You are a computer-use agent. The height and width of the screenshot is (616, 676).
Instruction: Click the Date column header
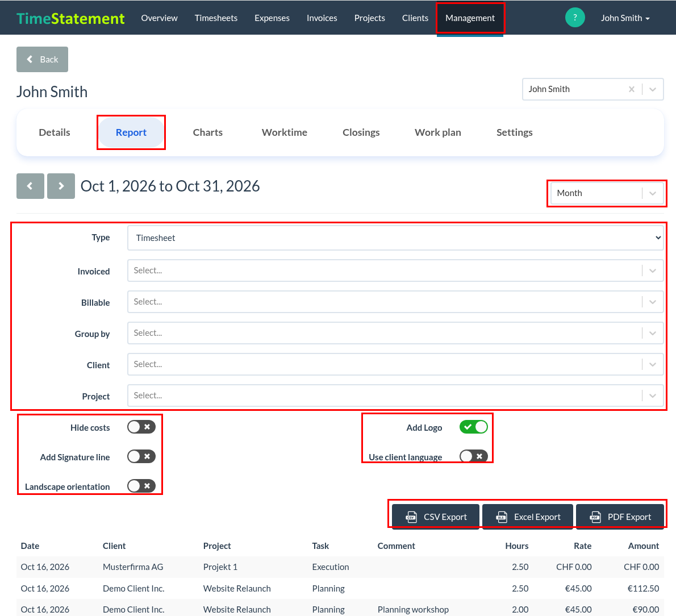click(30, 546)
